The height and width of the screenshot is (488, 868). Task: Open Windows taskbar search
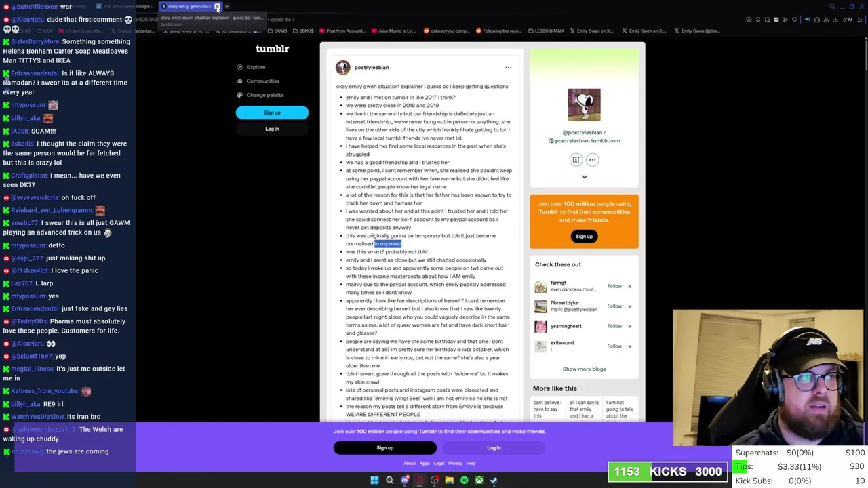[389, 480]
